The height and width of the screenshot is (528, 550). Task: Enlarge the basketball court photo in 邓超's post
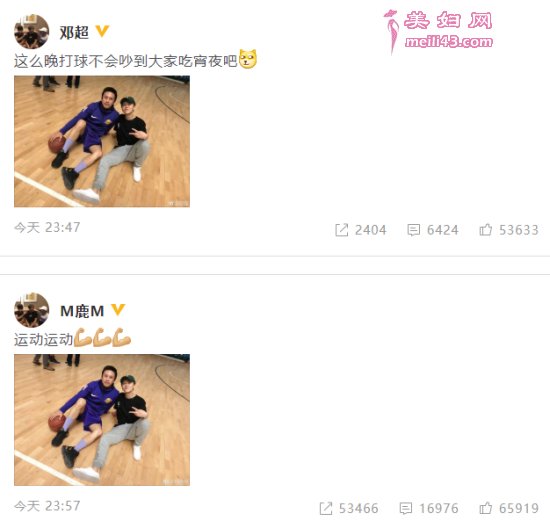102,141
